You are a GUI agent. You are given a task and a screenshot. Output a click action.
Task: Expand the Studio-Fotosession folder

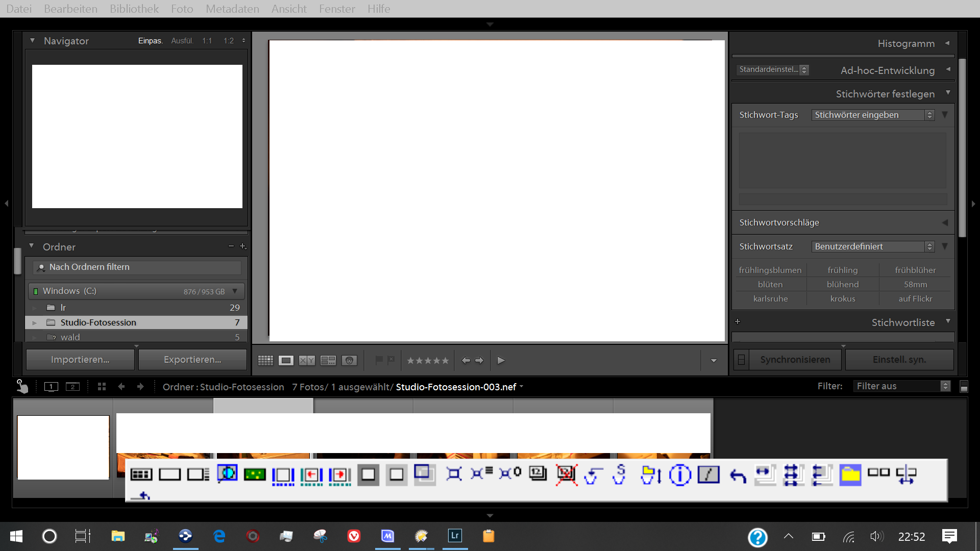coord(34,323)
